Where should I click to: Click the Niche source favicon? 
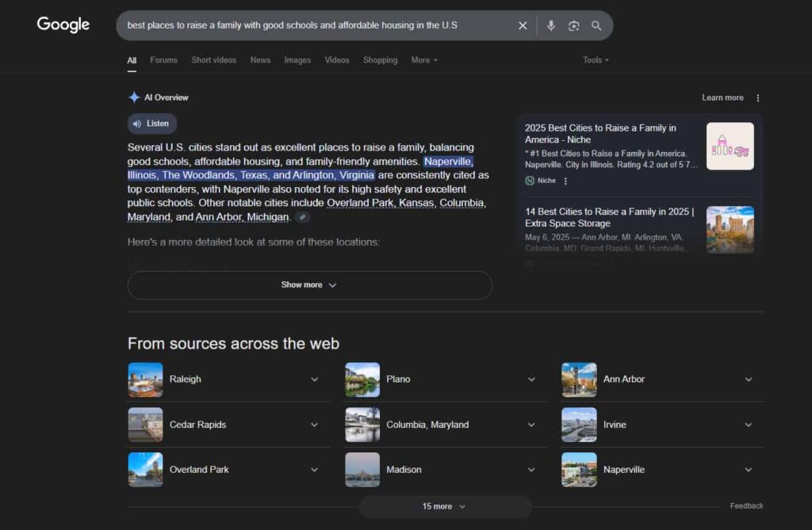pos(530,181)
